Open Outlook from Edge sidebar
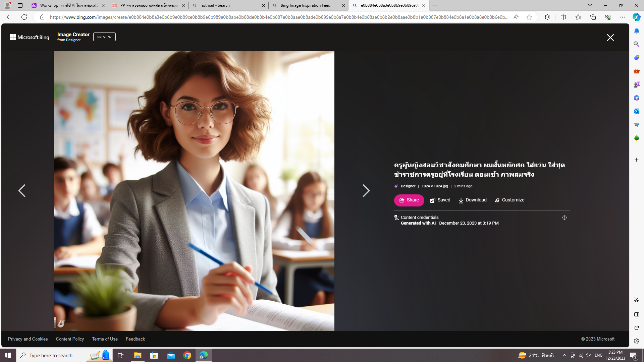 (636, 111)
